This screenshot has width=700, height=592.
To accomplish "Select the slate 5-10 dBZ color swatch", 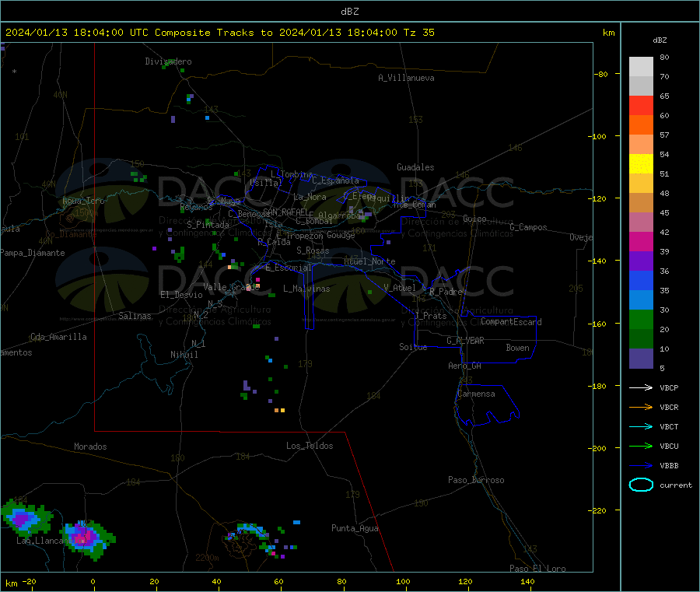I will 641,359.
